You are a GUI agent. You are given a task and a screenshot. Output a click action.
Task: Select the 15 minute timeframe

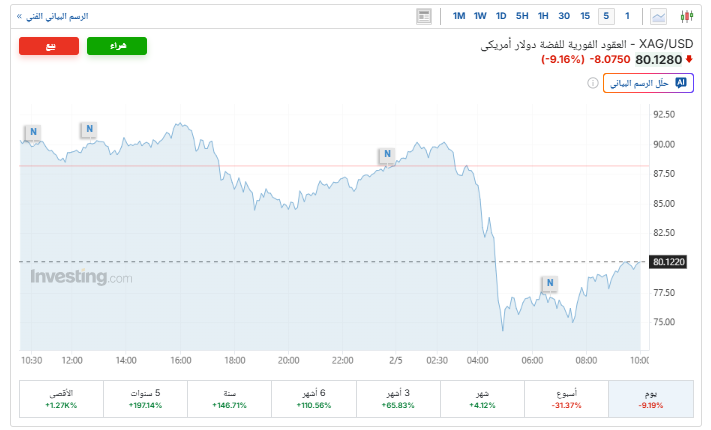pyautogui.click(x=585, y=16)
